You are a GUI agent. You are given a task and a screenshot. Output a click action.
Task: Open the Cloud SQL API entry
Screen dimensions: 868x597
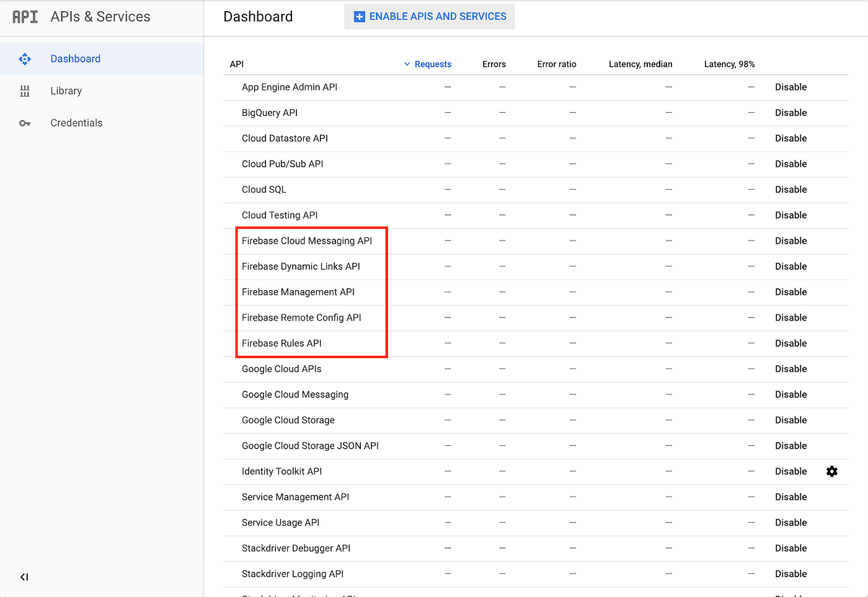click(264, 189)
